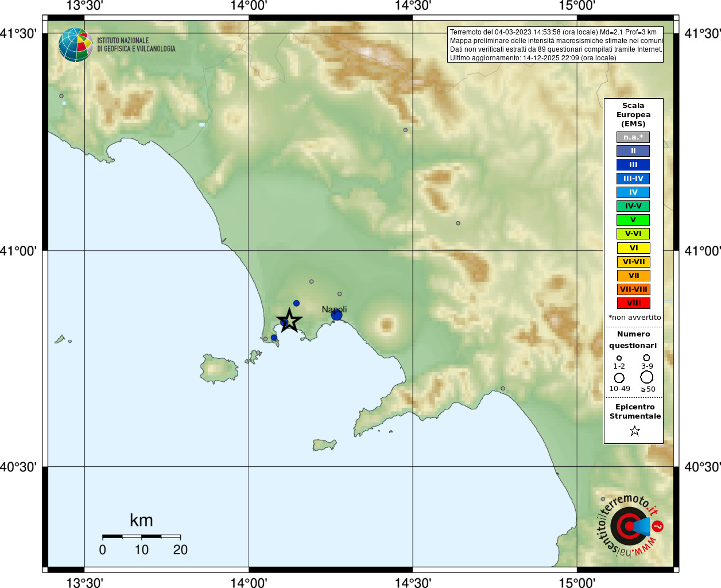Click the earthquake info text box

pos(555,45)
